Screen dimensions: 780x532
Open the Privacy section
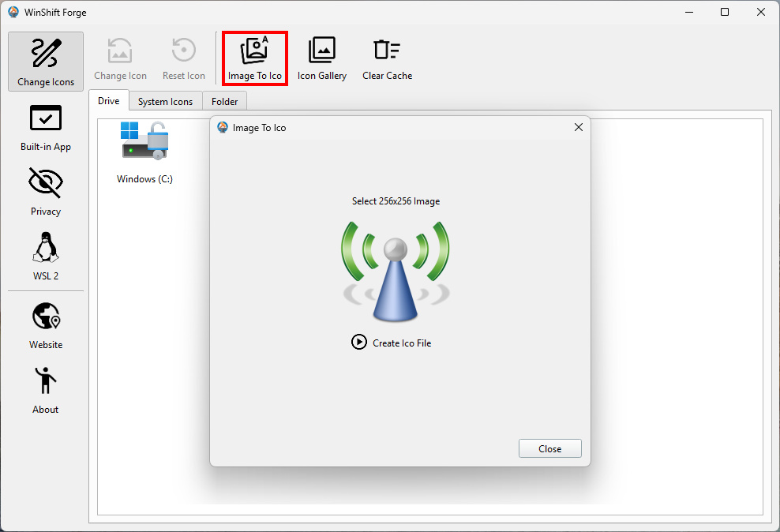pos(46,191)
